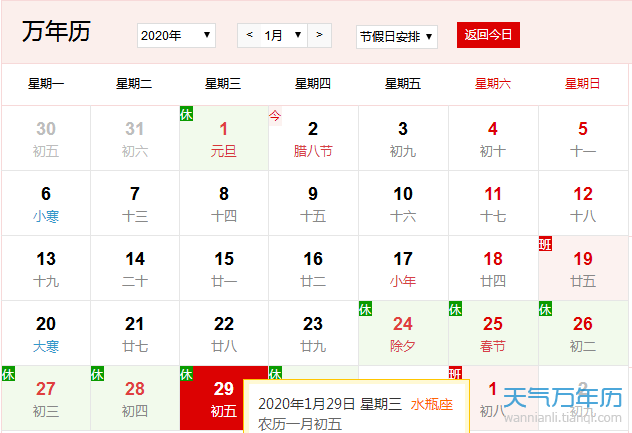Screen dimensions: 632x433
Task: Pick January 22 廿八 date
Action: coord(224,333)
